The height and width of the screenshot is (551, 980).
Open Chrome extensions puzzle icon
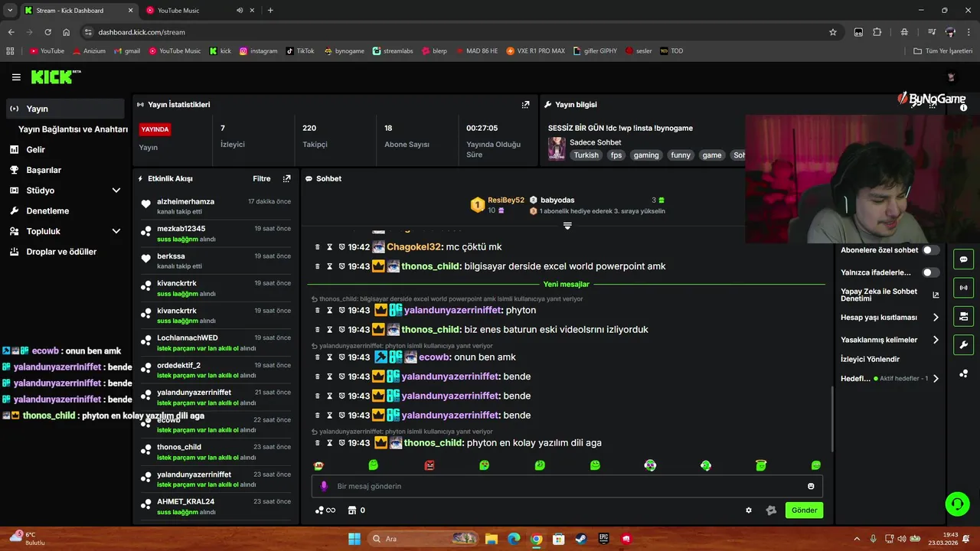tap(877, 32)
